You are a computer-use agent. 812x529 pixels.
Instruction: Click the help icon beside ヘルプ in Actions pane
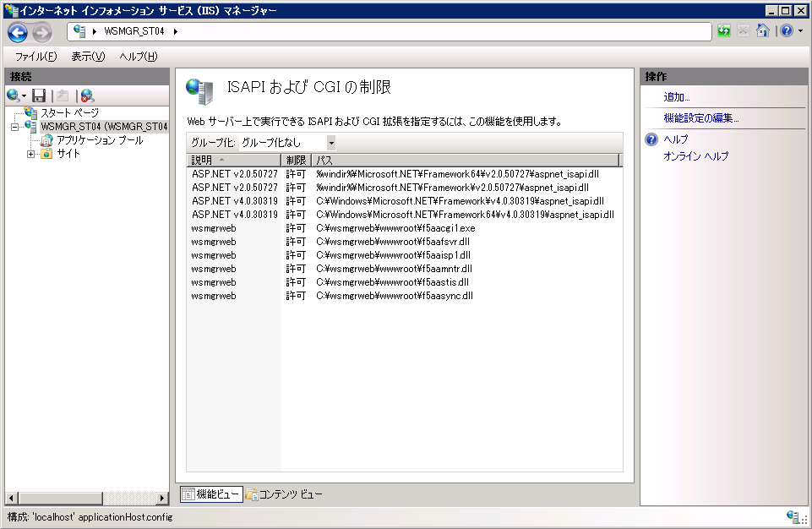pos(651,139)
